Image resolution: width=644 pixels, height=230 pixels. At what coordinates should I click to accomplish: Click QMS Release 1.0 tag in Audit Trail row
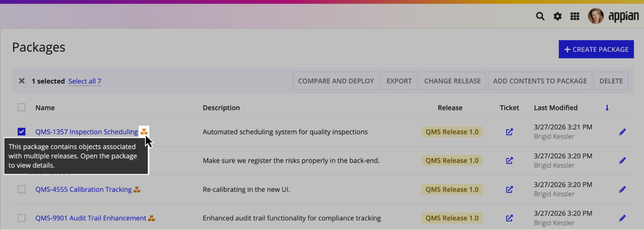452,218
